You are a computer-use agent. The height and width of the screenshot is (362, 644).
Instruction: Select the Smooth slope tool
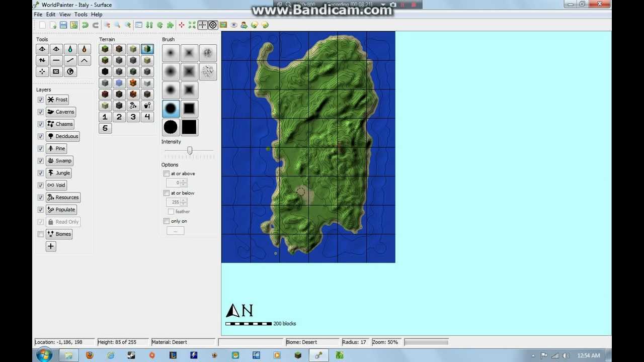70,60
